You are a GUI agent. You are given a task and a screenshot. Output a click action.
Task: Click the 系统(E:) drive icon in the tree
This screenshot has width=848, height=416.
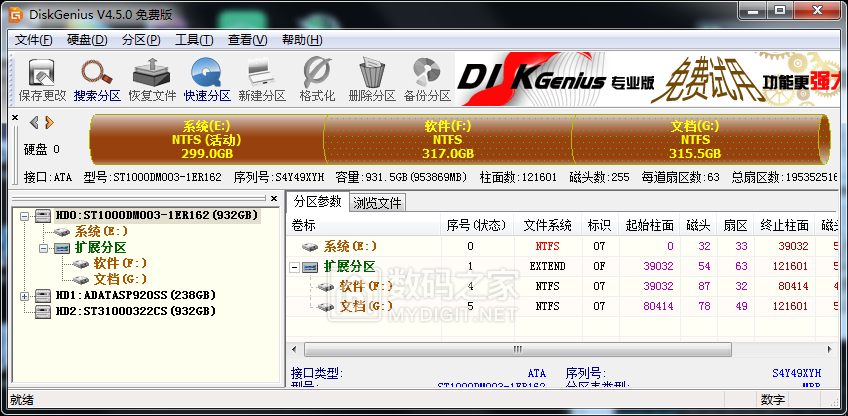63,232
